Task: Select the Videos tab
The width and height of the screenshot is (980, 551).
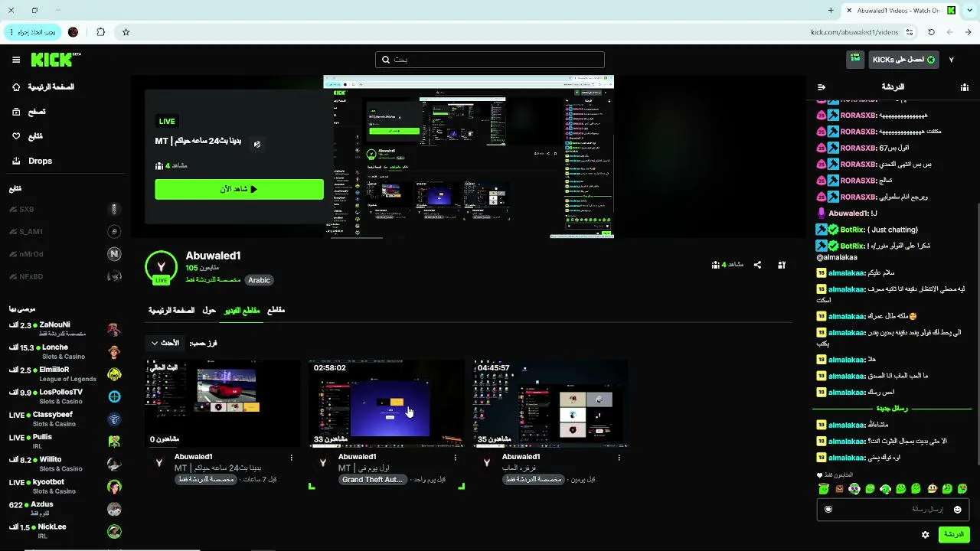Action: point(242,310)
